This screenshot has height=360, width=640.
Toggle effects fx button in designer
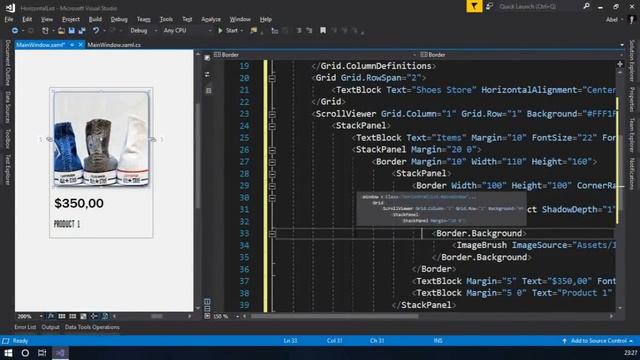click(x=51, y=316)
